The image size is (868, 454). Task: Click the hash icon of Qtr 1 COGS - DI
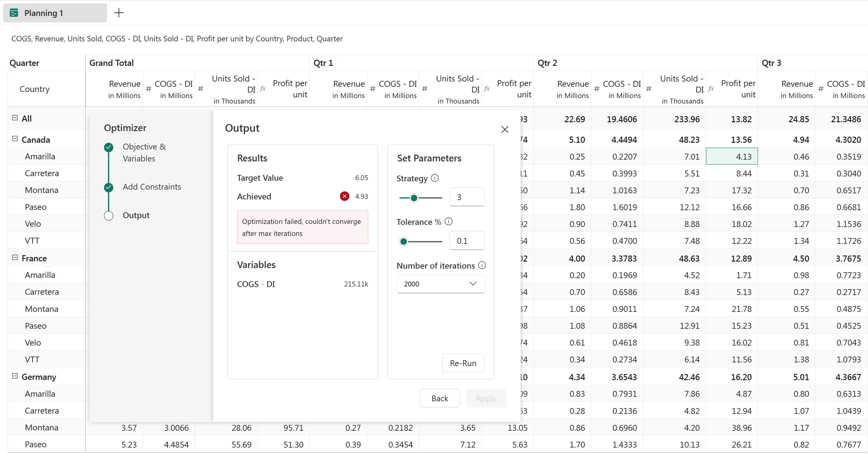(373, 89)
